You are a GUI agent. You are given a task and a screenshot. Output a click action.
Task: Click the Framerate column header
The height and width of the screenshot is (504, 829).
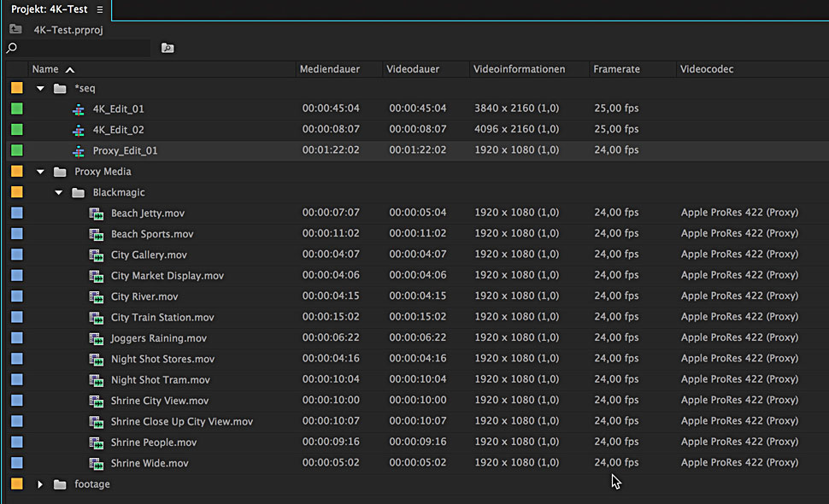[616, 69]
